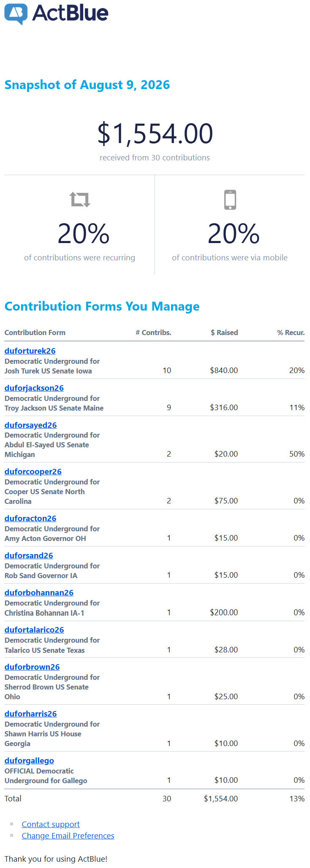
Task: Open the duforsayed26 form link
Action: click(30, 425)
